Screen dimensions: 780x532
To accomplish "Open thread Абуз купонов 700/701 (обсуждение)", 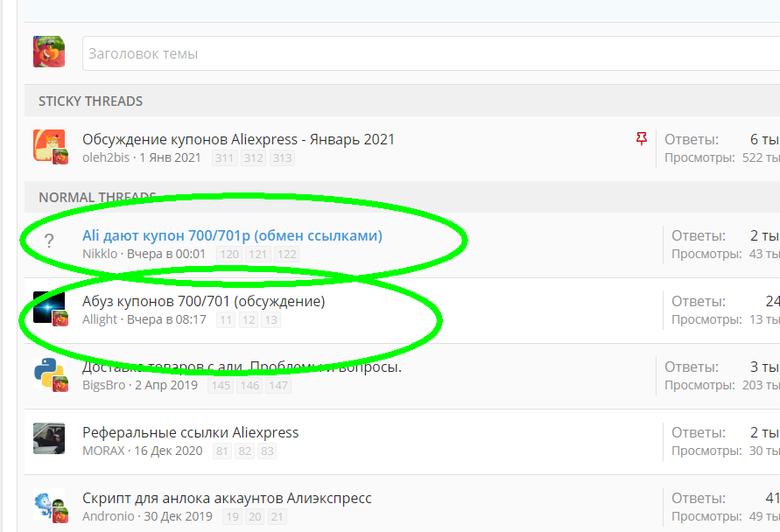I will tap(203, 301).
